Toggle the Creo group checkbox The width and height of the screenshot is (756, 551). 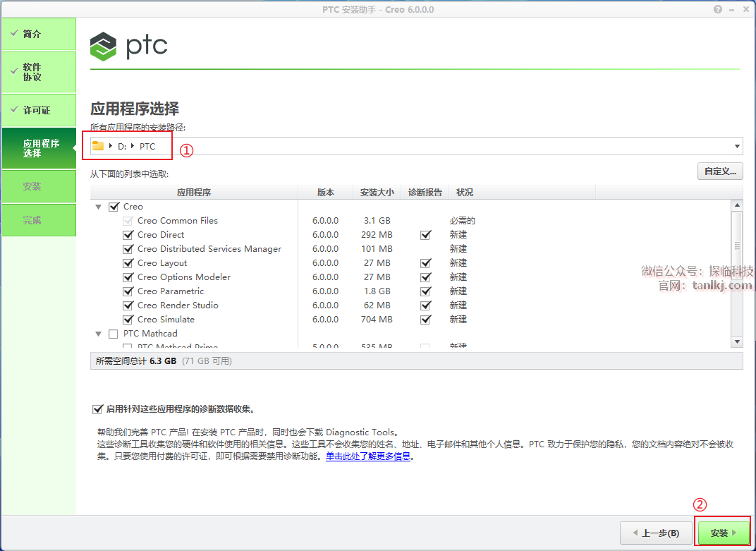click(114, 207)
